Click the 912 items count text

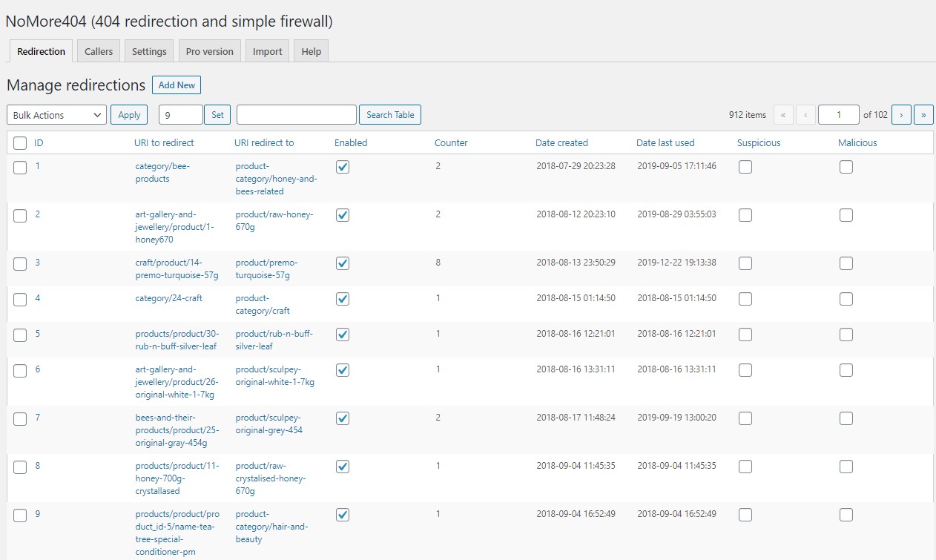coord(748,115)
